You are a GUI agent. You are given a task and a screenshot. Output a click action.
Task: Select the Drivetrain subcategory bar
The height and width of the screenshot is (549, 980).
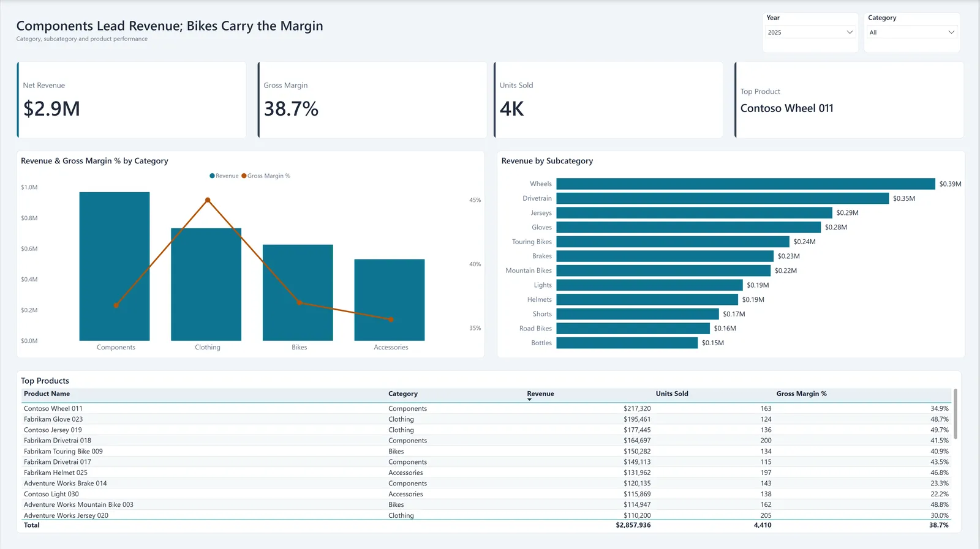[x=723, y=198]
